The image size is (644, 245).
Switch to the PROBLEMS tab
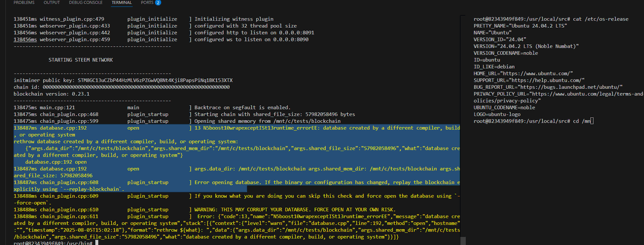[24, 3]
